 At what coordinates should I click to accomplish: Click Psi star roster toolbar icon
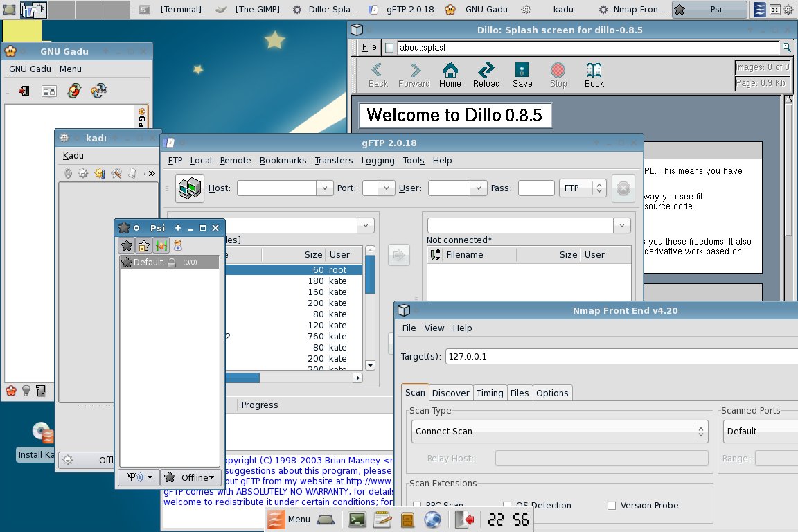(x=127, y=246)
